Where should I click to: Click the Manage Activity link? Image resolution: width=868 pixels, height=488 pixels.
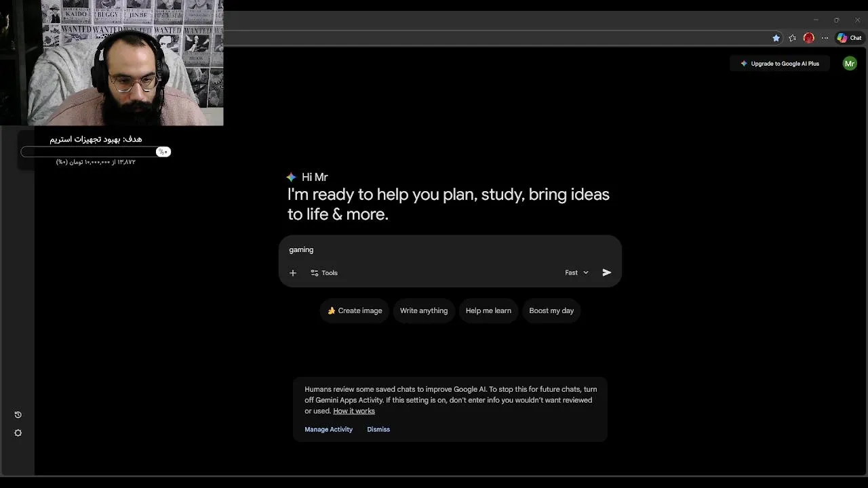[x=328, y=429]
